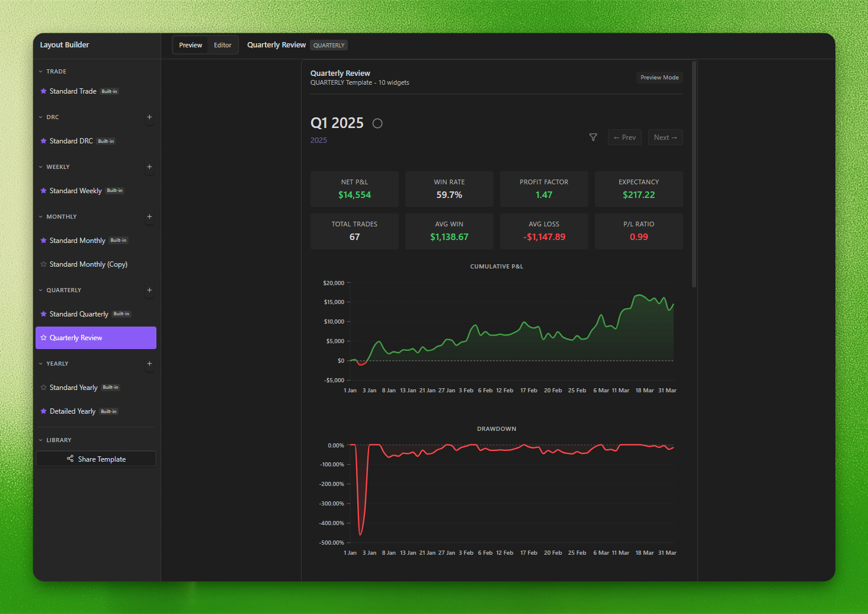Go to next quarter with Next button
Viewport: 868px width, 614px height.
coord(665,137)
